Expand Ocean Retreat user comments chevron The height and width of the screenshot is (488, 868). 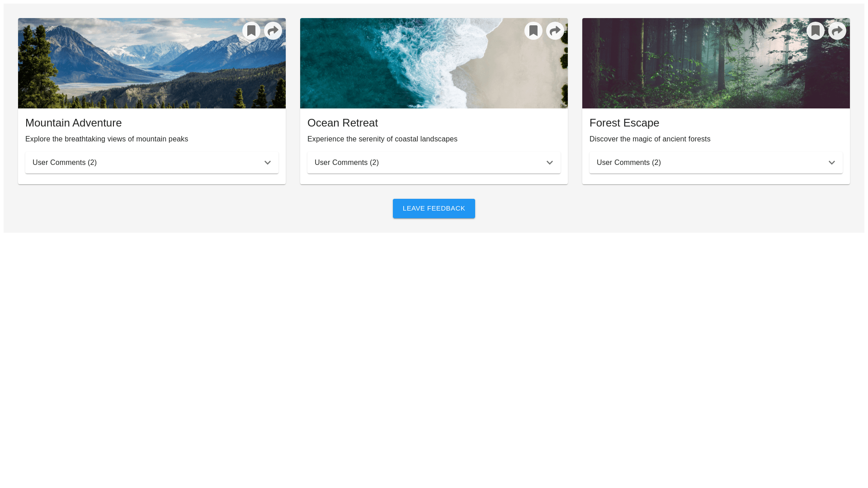[550, 163]
